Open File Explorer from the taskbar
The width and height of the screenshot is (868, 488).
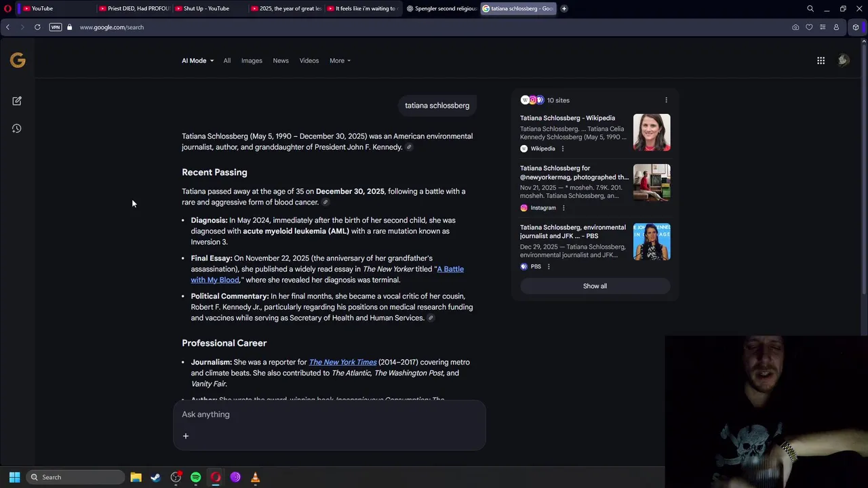coord(136,477)
